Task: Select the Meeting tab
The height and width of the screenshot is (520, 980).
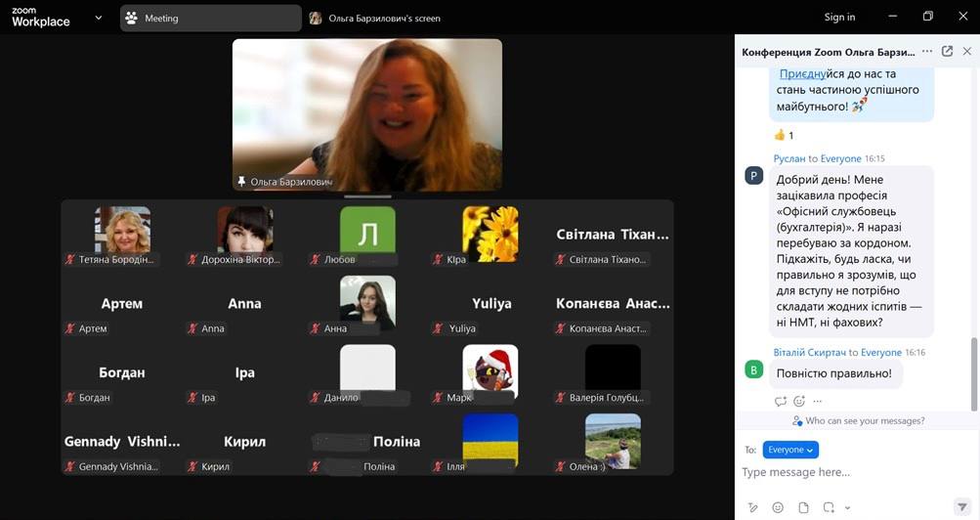Action: [x=210, y=18]
